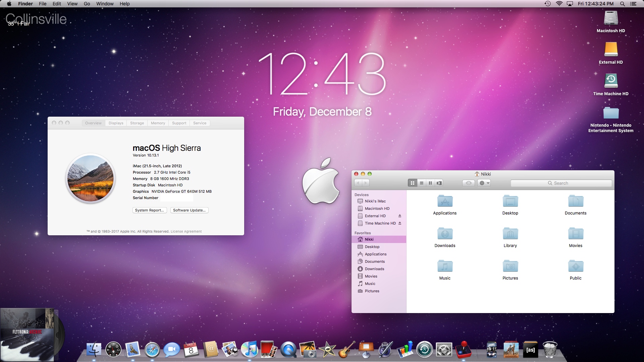Open the Window menu
644x362 pixels.
click(x=105, y=4)
